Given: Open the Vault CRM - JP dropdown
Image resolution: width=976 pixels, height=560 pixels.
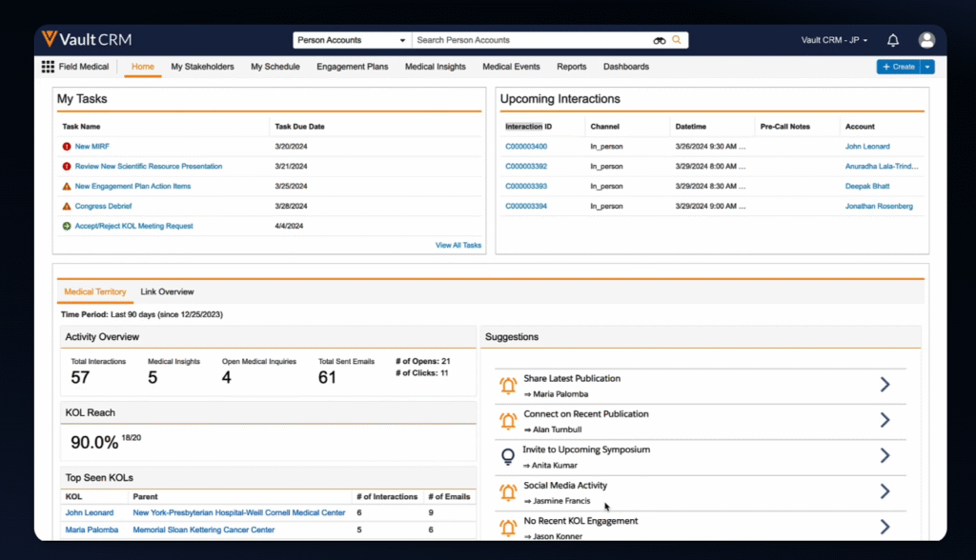Looking at the screenshot, I should click(834, 39).
